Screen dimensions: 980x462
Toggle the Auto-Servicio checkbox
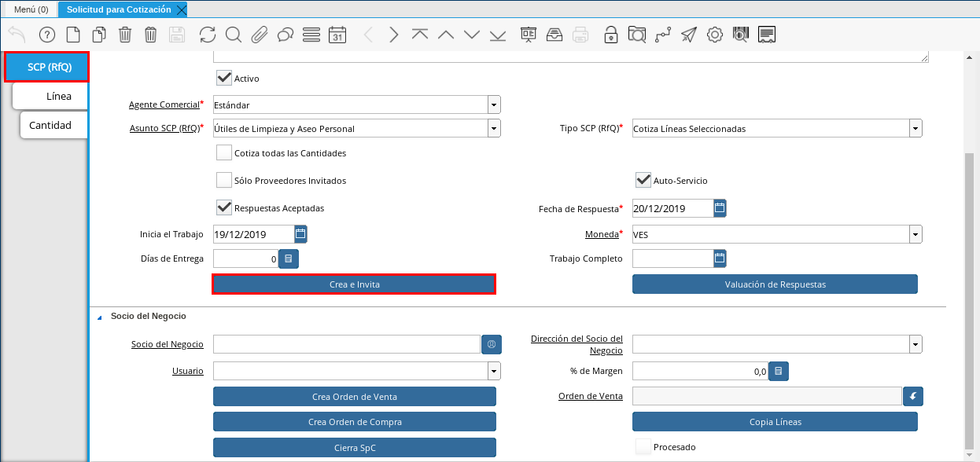tap(643, 181)
